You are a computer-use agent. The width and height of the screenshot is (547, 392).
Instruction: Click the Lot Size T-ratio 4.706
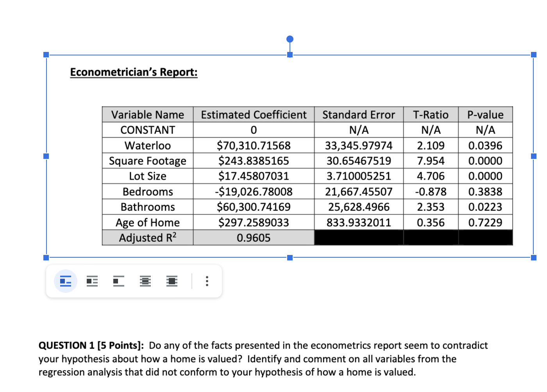tap(431, 176)
